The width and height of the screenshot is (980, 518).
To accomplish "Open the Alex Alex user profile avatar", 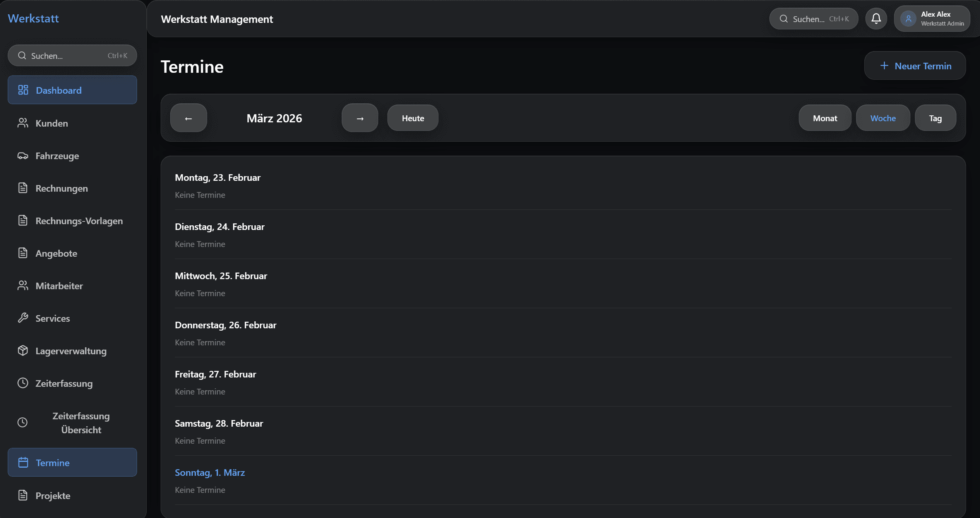I will [x=908, y=19].
